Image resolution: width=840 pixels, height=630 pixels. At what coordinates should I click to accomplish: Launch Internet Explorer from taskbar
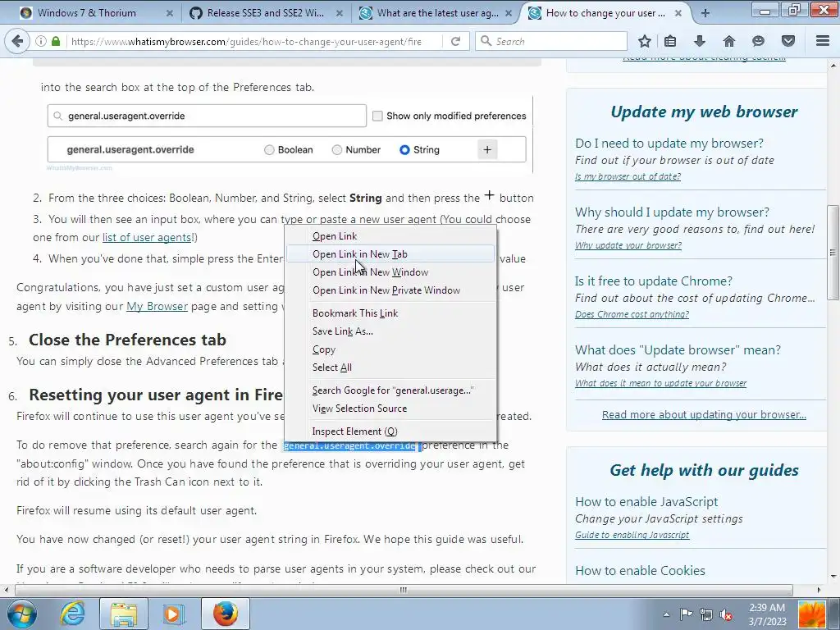(x=72, y=614)
